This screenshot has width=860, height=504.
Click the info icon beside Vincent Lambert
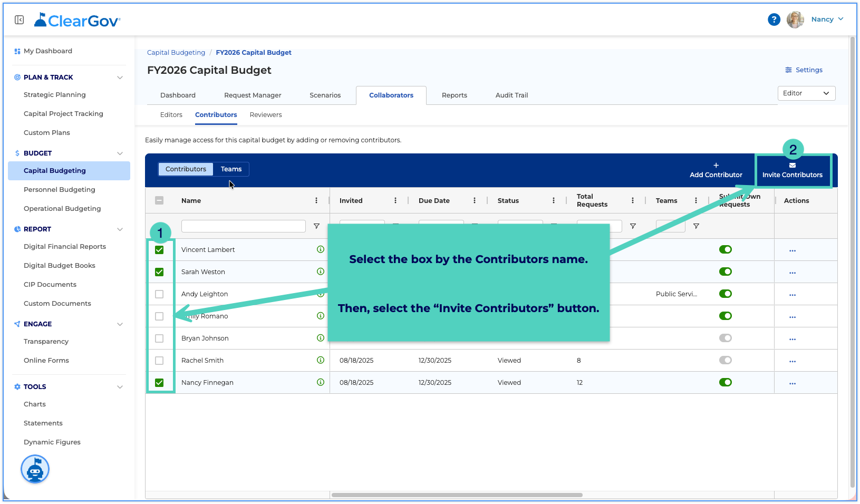pyautogui.click(x=320, y=249)
